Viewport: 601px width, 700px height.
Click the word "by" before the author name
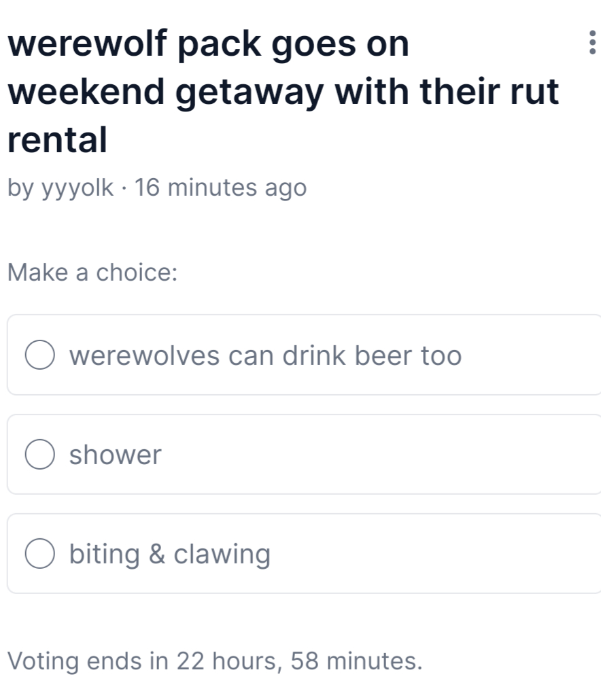point(20,188)
